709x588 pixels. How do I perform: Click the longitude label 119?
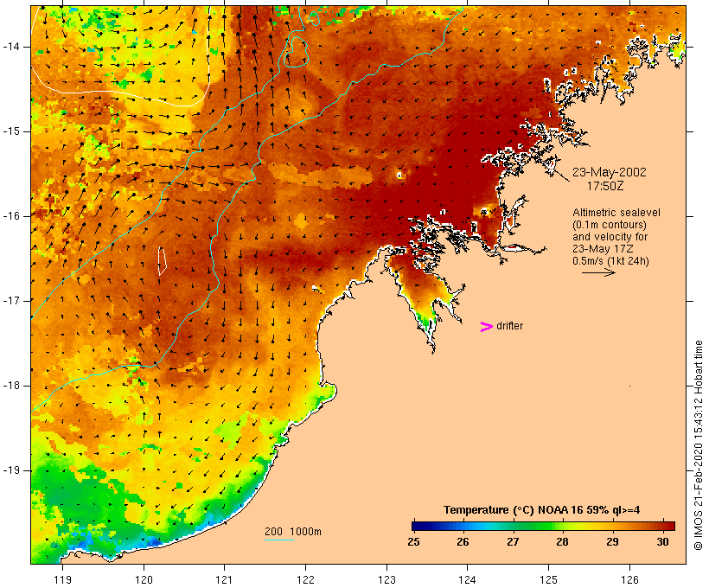(63, 580)
